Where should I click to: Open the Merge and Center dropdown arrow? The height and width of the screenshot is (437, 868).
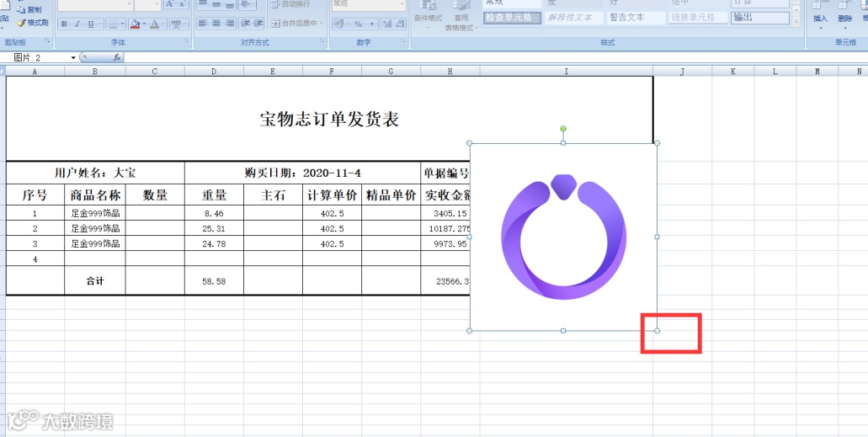pos(322,24)
